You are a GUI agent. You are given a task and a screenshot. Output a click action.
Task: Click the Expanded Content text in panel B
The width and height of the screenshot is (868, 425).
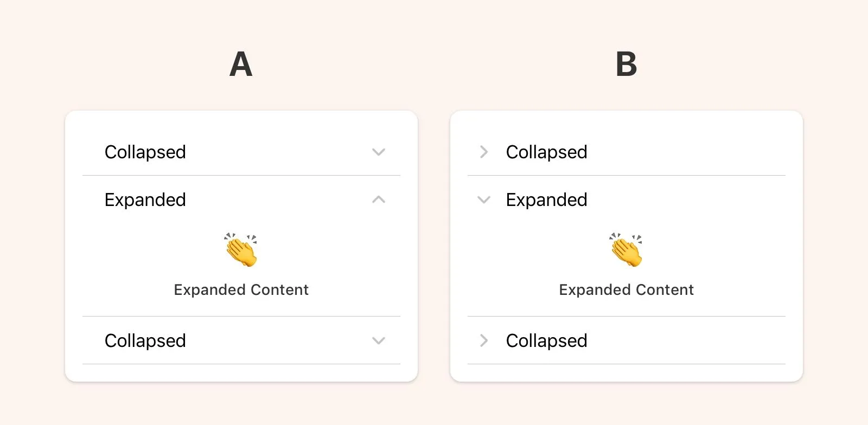pyautogui.click(x=627, y=290)
